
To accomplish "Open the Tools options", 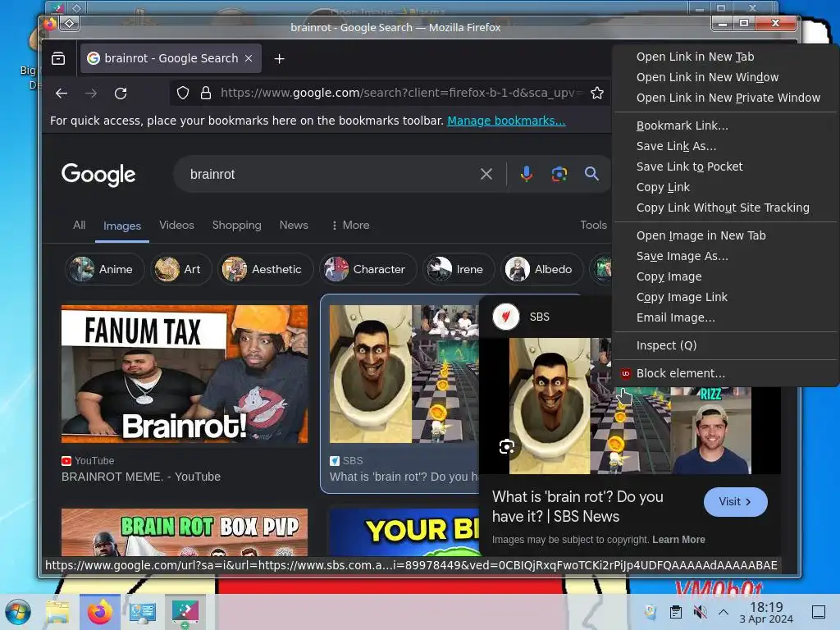I will (593, 225).
